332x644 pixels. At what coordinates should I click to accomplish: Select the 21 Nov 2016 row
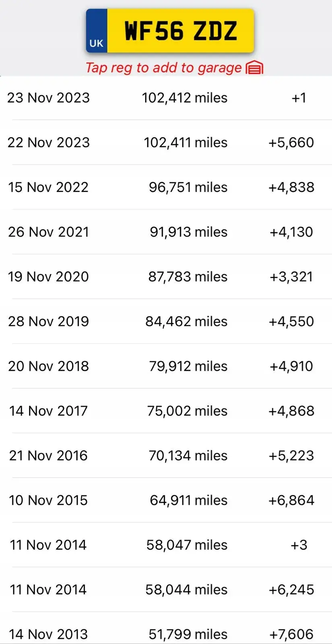[x=166, y=455]
